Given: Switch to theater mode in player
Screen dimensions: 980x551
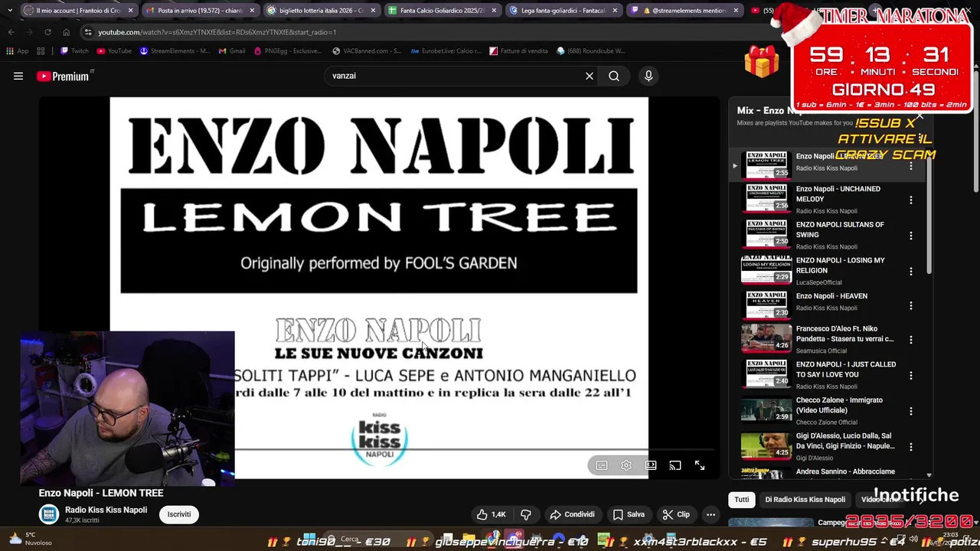Looking at the screenshot, I should pos(651,465).
